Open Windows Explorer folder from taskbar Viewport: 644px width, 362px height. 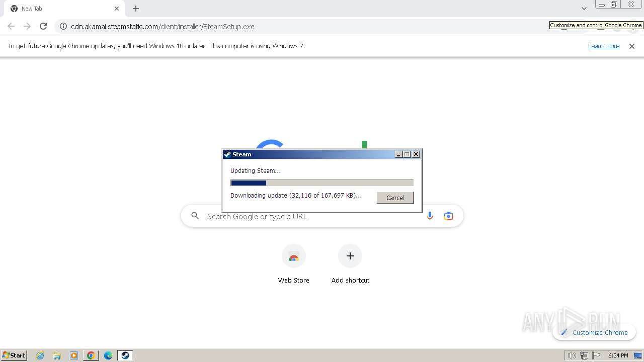[x=57, y=355]
